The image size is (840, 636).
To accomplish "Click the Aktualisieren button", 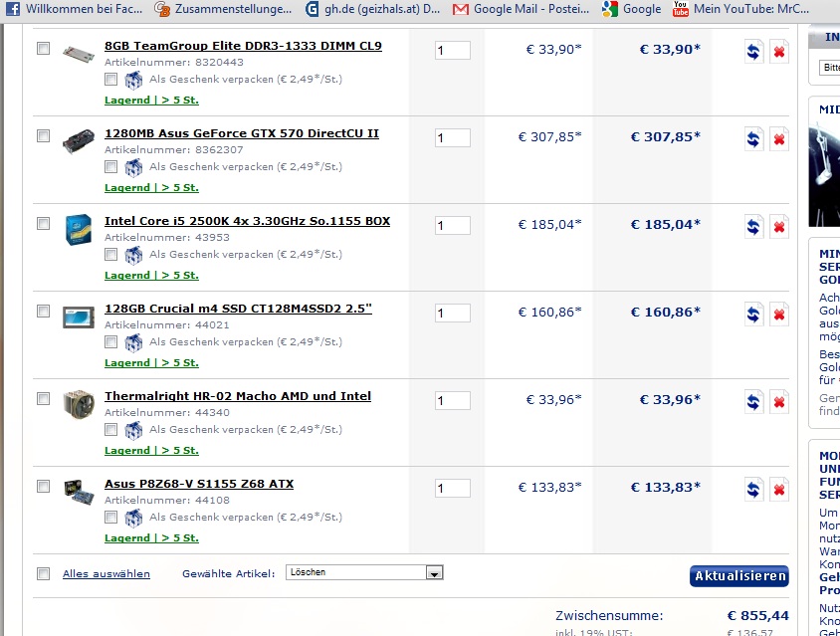I will (x=739, y=576).
